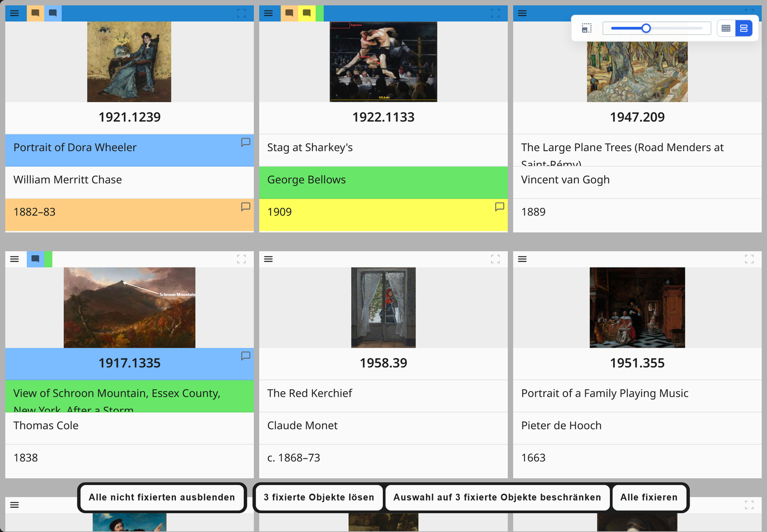Click 'Auswahl auf 3 fixierte Objekte beschränken'

497,497
